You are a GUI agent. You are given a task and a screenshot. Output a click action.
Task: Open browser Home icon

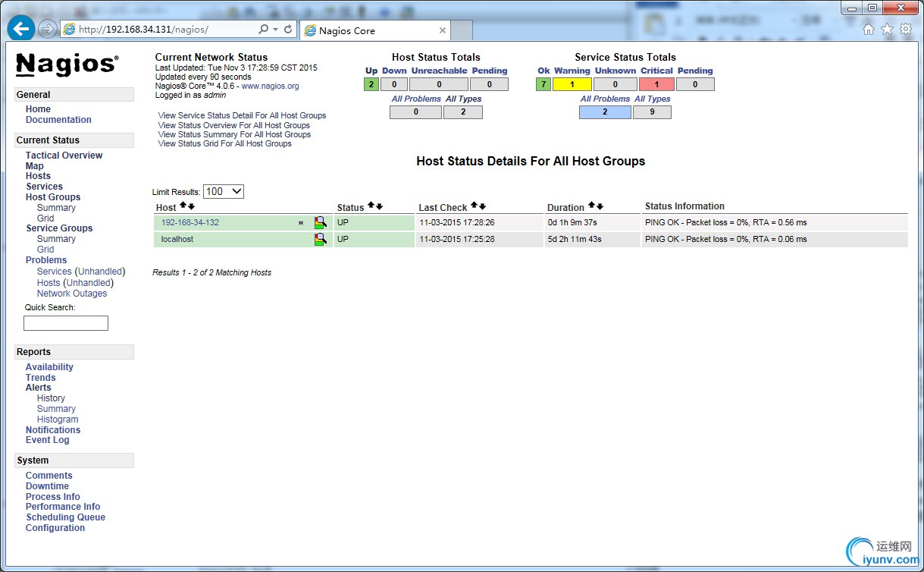pyautogui.click(x=869, y=30)
